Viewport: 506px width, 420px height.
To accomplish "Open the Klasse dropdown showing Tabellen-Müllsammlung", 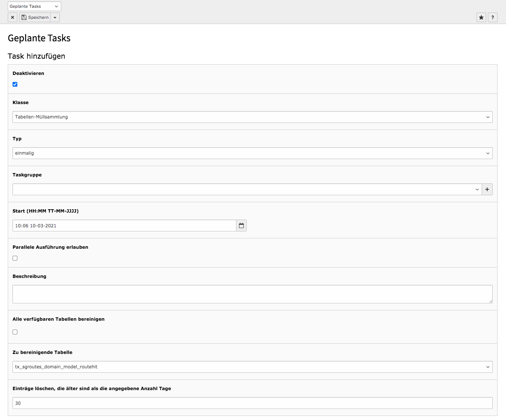I will tap(252, 117).
